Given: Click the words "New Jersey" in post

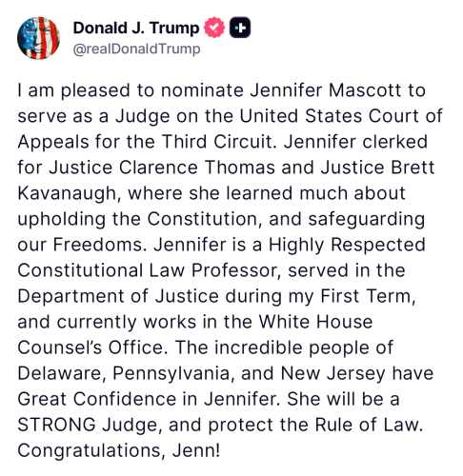Looking at the screenshot, I should [333, 373].
